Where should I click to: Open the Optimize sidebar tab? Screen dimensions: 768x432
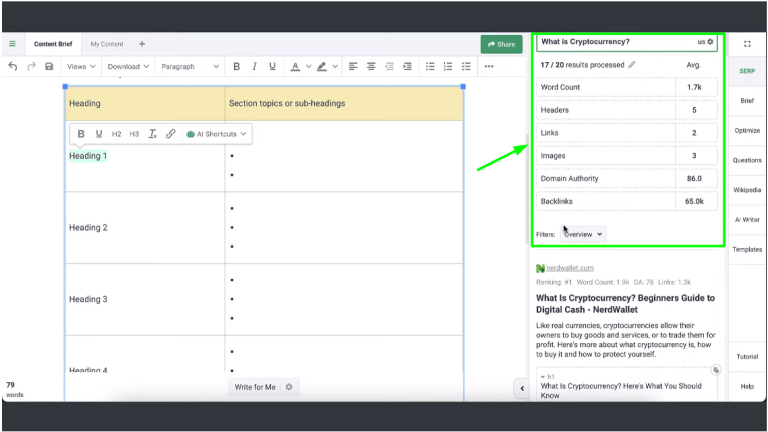[747, 130]
